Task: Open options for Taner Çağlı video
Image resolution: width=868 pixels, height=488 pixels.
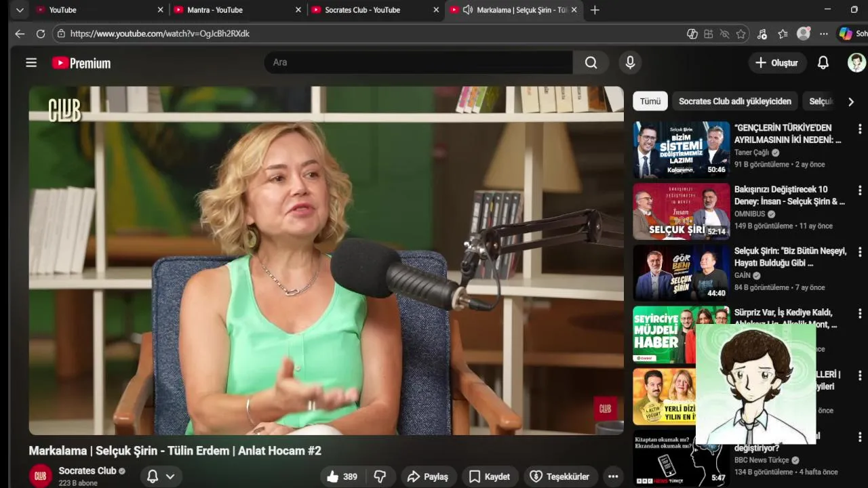Action: 859,129
